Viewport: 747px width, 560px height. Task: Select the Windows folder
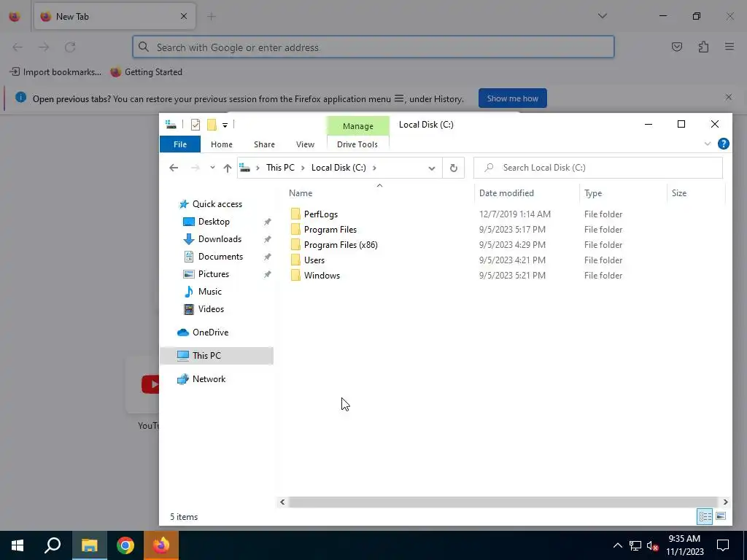(x=322, y=275)
